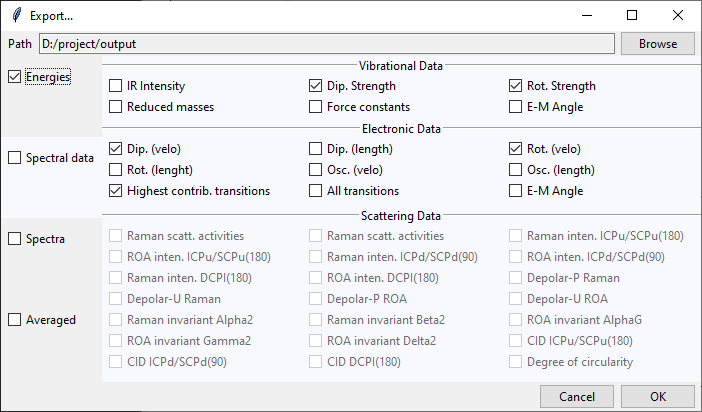702x412 pixels.
Task: Cancel the export dialog
Action: coord(577,396)
